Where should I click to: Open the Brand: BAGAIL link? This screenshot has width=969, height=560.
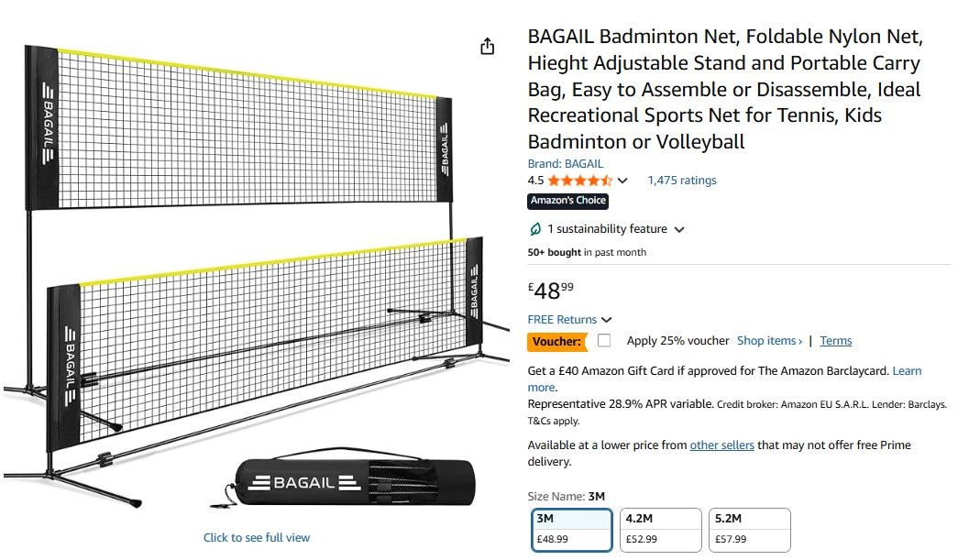[x=565, y=163]
